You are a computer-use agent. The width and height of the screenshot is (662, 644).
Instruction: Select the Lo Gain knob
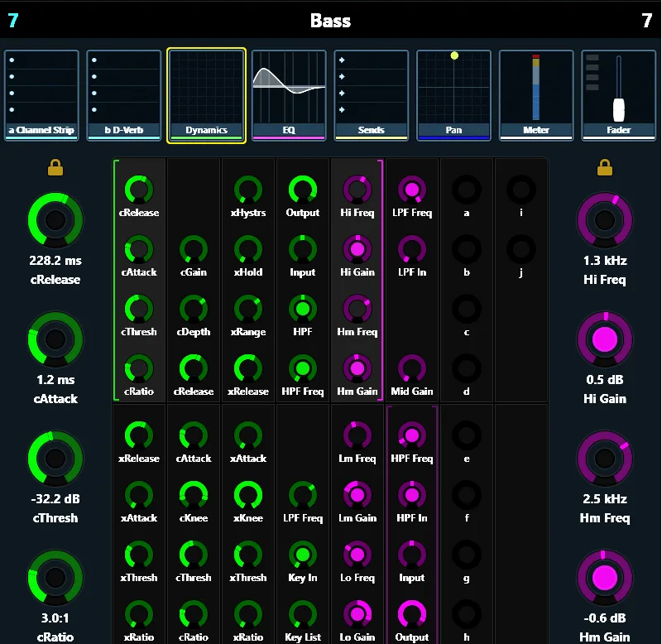pos(357,614)
